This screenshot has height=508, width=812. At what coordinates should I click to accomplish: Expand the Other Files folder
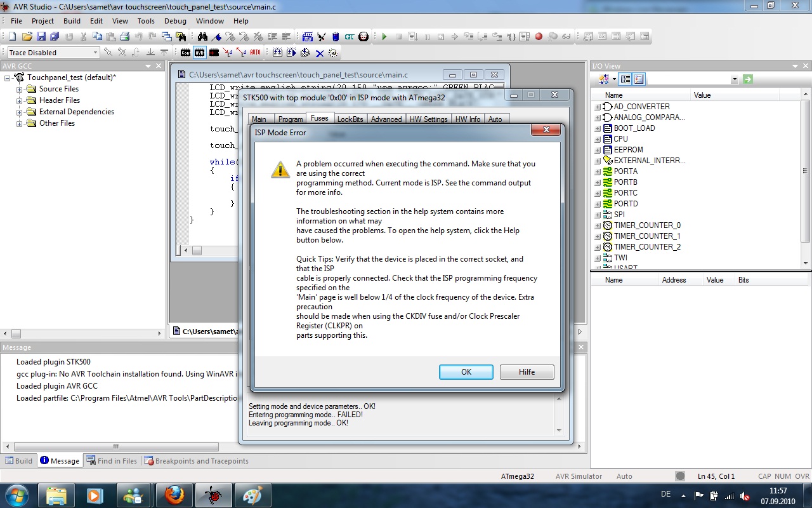19,124
